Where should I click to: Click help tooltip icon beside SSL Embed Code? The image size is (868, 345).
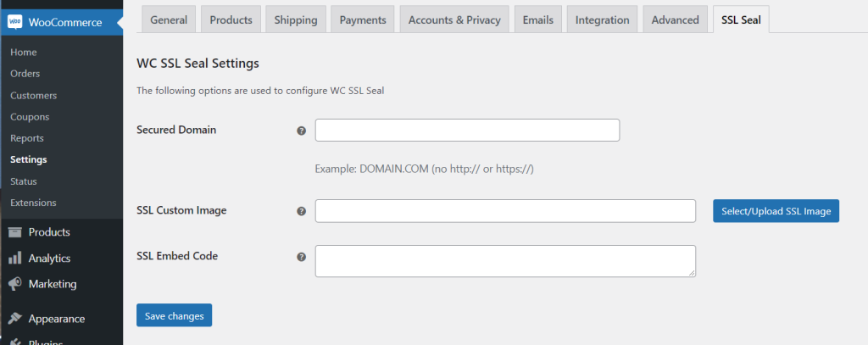point(301,257)
